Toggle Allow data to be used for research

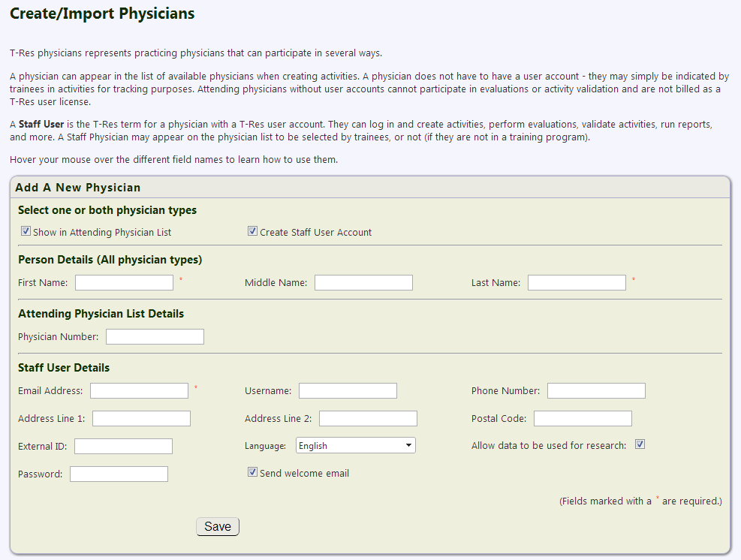[x=640, y=444]
